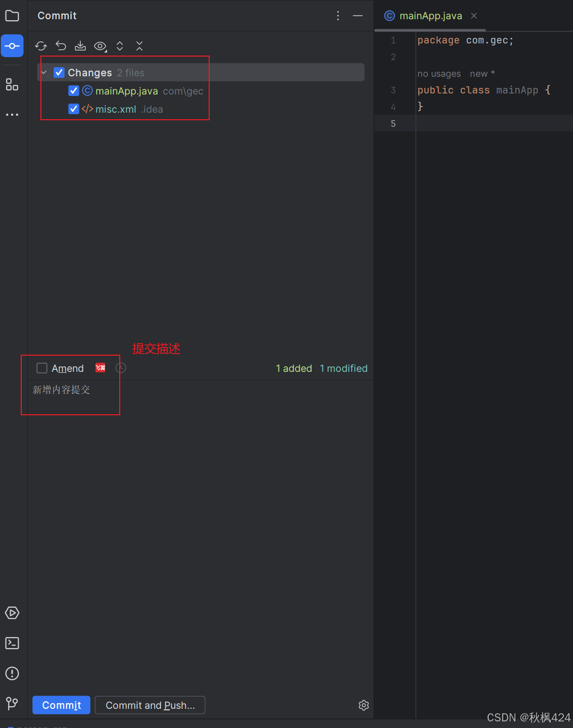
Task: Open the Git branches icon in sidebar
Action: tap(12, 704)
